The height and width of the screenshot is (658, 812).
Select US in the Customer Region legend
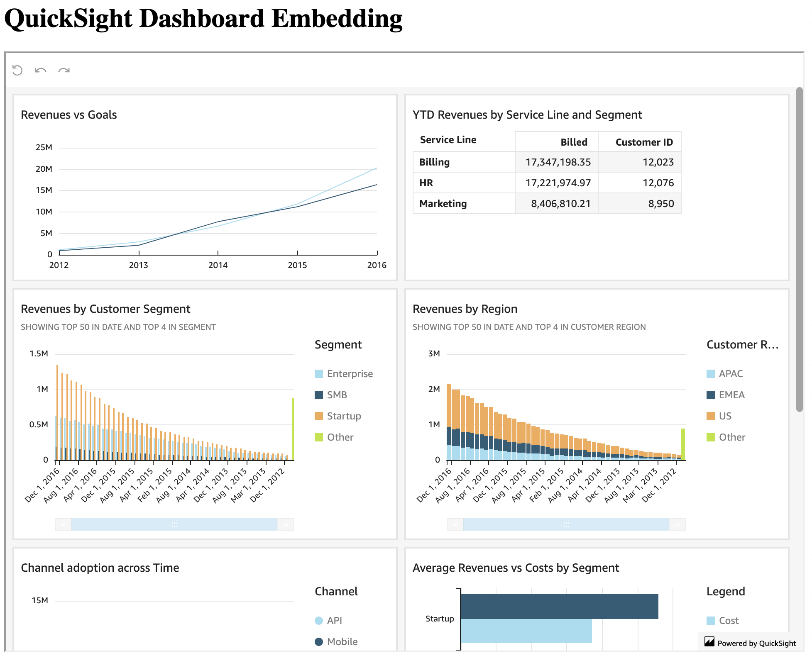(725, 416)
